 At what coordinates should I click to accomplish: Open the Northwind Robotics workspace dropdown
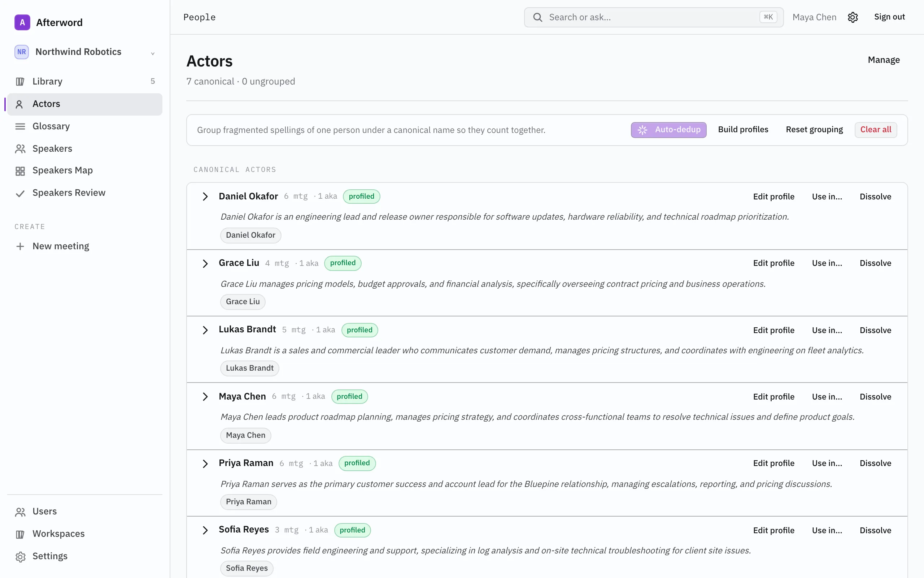[x=85, y=52]
